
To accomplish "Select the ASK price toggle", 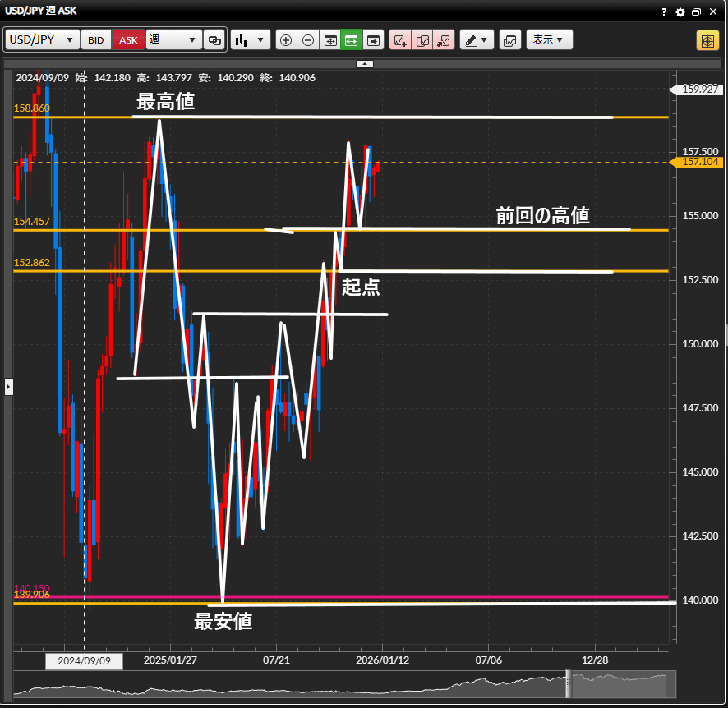I will [128, 40].
